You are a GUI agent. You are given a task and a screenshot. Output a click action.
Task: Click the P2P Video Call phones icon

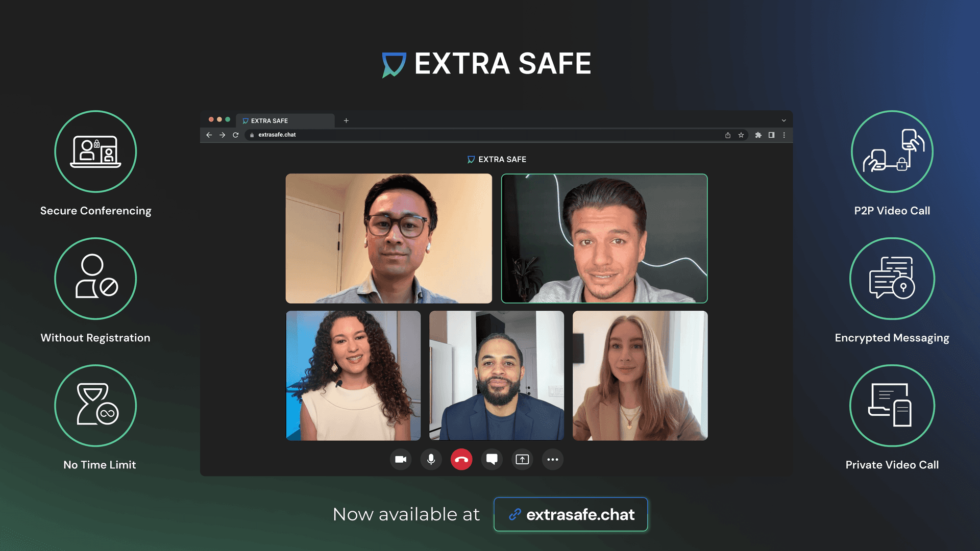[x=892, y=152]
